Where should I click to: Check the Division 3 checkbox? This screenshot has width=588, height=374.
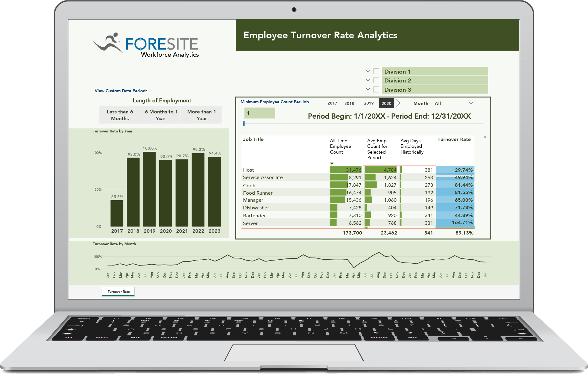tap(376, 89)
